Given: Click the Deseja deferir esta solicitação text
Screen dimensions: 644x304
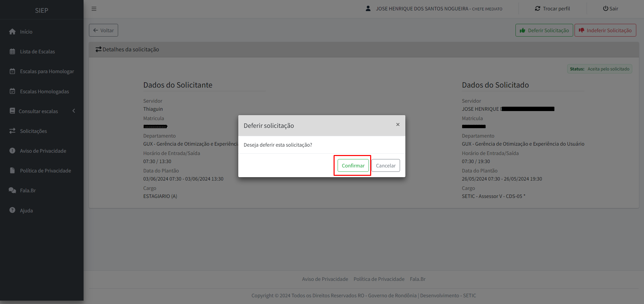Looking at the screenshot, I should (278, 145).
